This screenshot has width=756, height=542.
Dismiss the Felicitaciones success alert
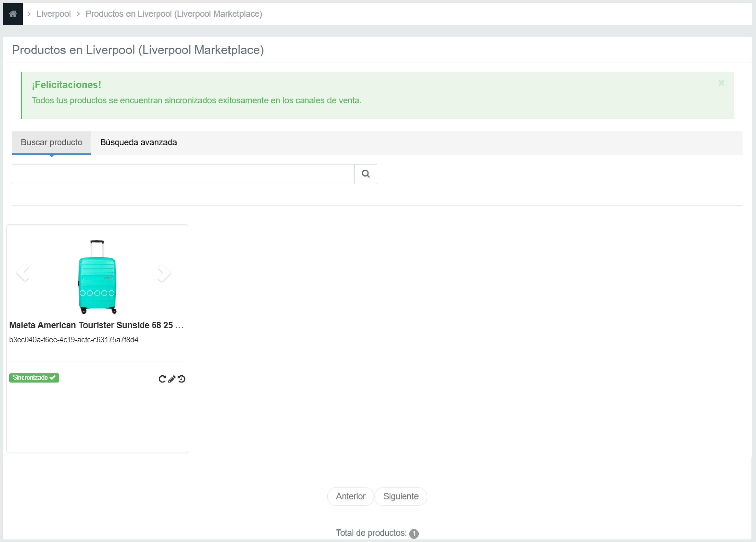(x=721, y=83)
